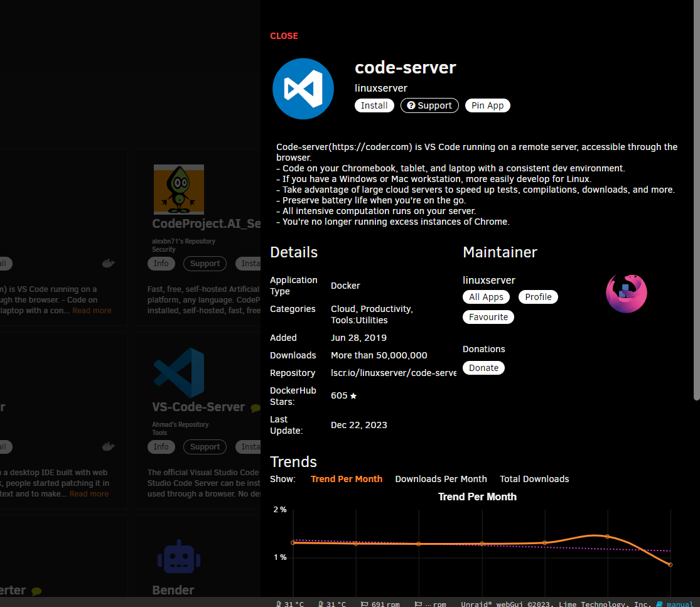The width and height of the screenshot is (700, 607).
Task: Expand Read more on the bottom-left app card
Action: 89,493
